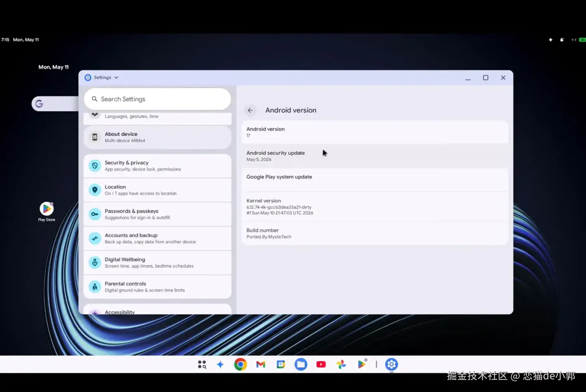Open Google Photos from the taskbar
The width and height of the screenshot is (586, 392).
(x=341, y=364)
